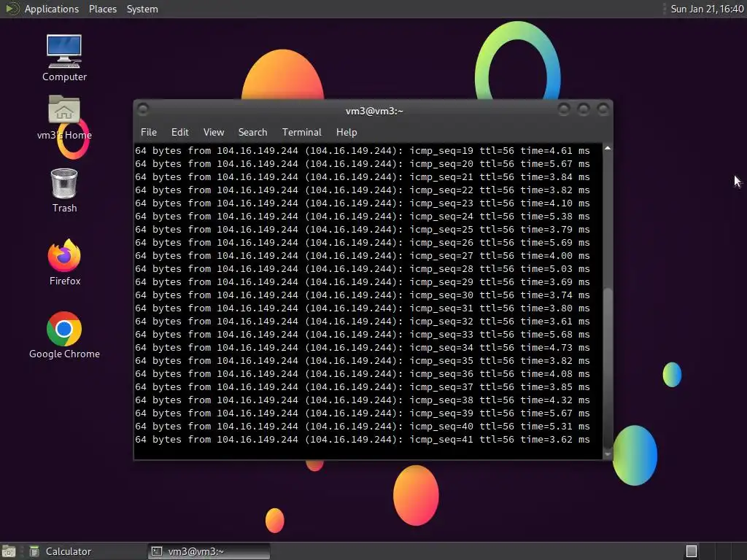The height and width of the screenshot is (560, 747).
Task: Click the date and time clock
Action: (x=707, y=9)
